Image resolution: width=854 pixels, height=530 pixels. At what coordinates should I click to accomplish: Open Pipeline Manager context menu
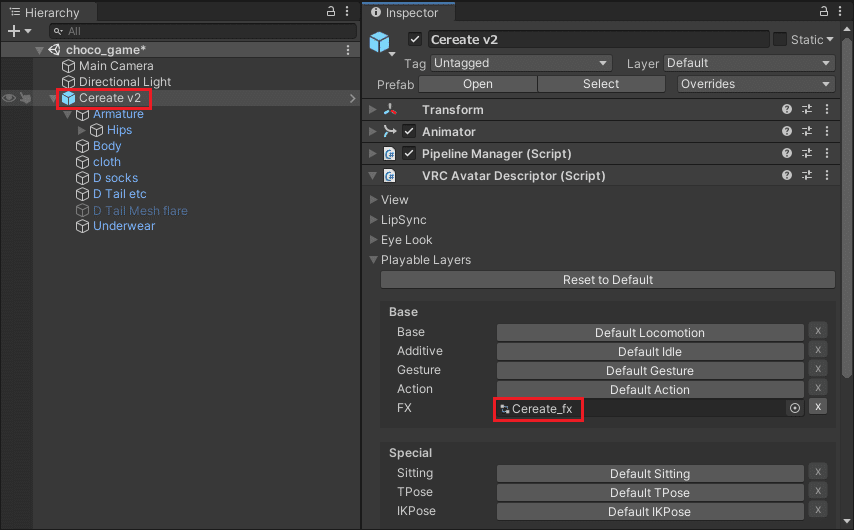[x=827, y=154]
